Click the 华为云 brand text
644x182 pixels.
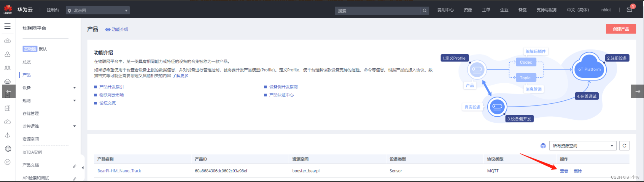[x=25, y=10]
